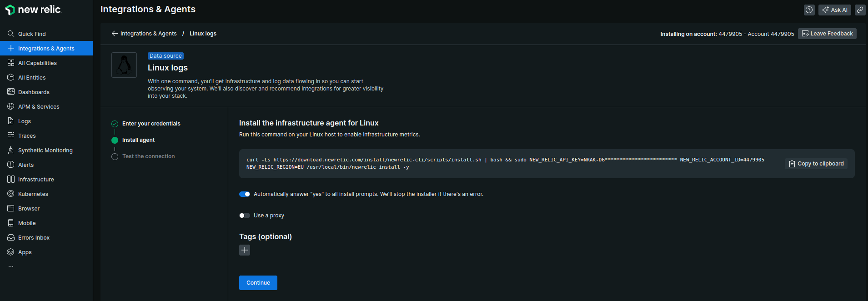This screenshot has height=301, width=868.
Task: Click the Dashboards sidebar icon
Action: pyautogui.click(x=11, y=92)
